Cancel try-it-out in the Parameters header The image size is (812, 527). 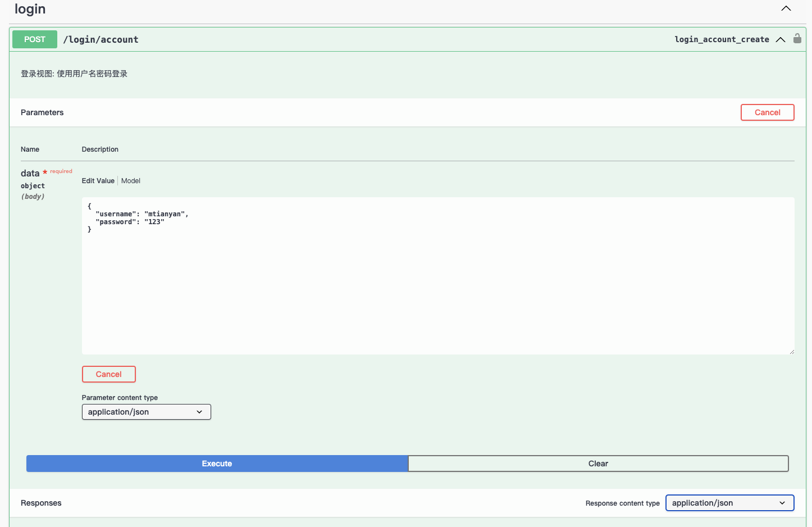pyautogui.click(x=767, y=112)
